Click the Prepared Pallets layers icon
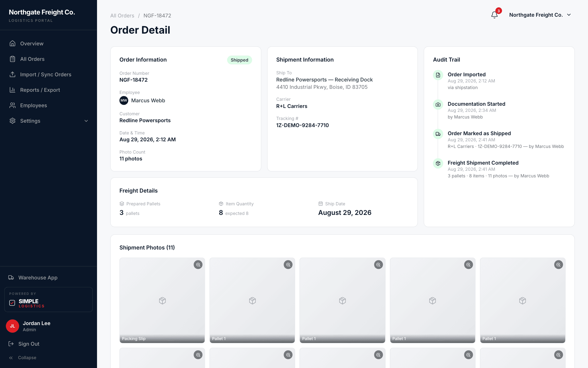The image size is (588, 368). pyautogui.click(x=122, y=204)
